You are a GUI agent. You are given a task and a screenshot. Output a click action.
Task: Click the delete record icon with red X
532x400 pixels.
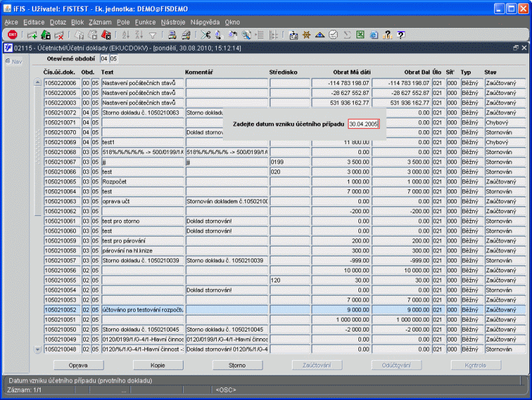(59, 35)
